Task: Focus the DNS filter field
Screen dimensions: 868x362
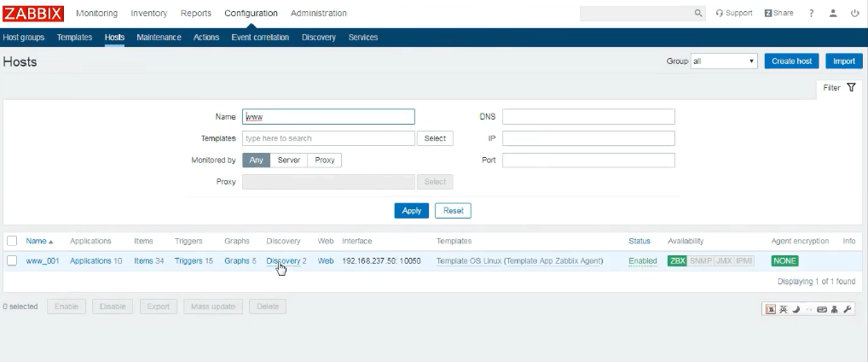Action: click(x=588, y=117)
